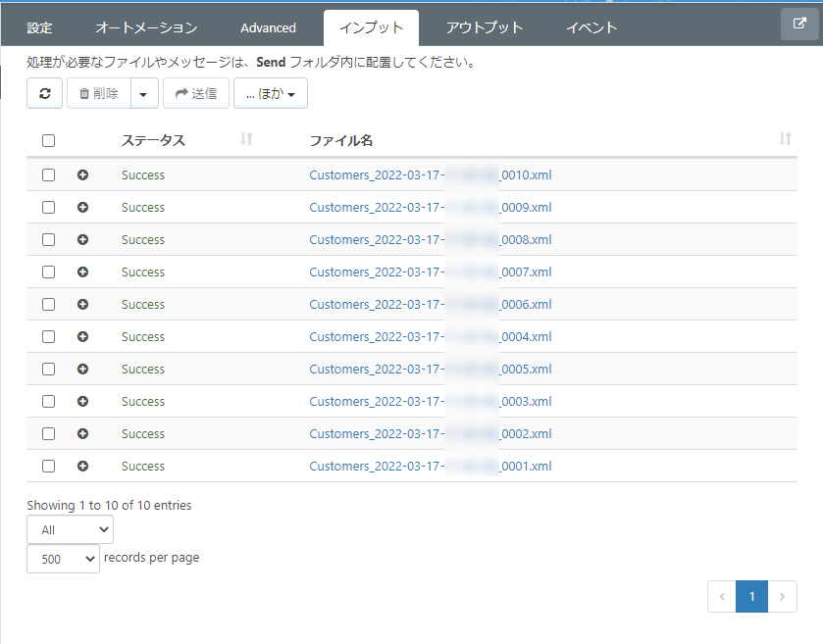Expand details for 0007.xml row

[82, 272]
